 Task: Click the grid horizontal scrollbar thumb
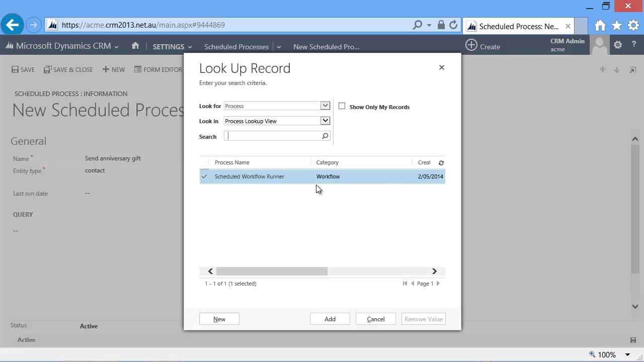[x=272, y=271]
